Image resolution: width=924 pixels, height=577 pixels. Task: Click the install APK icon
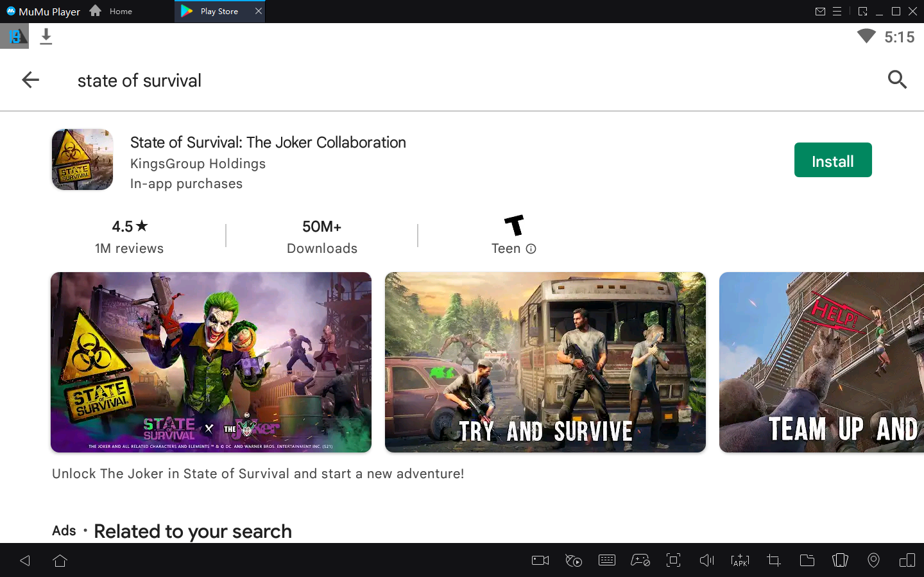[x=740, y=560]
